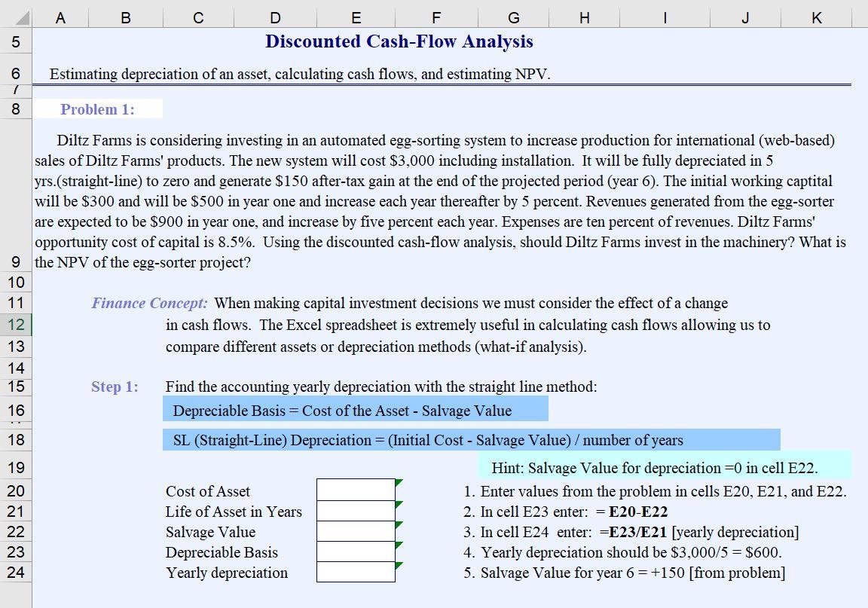This screenshot has height=608, width=868.
Task: Click instruction 5 about year 6 salvage
Action: point(625,573)
